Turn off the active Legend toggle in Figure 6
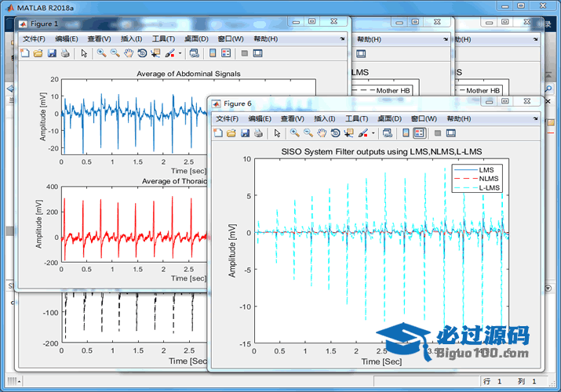 419,133
